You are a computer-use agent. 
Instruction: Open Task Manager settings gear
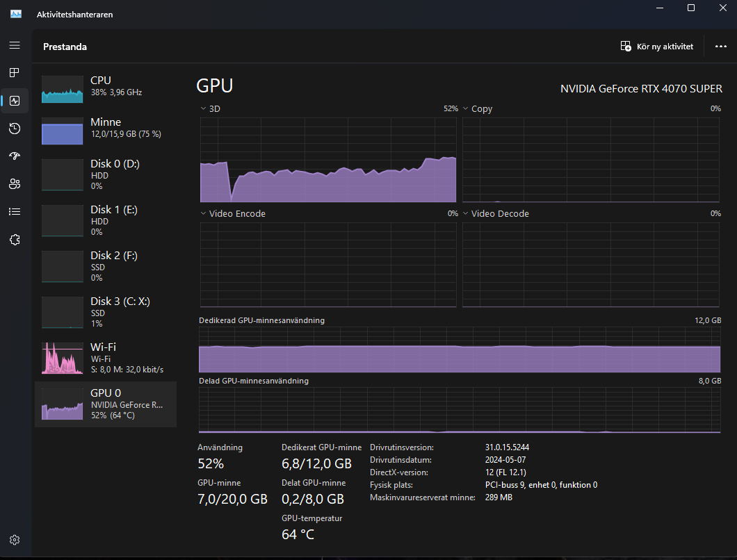[15, 540]
